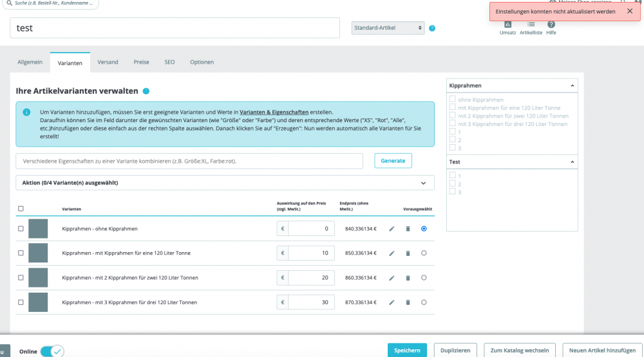Open the Umsatz statistics icon
Viewport: 644px width, 357px height.
[x=507, y=24]
